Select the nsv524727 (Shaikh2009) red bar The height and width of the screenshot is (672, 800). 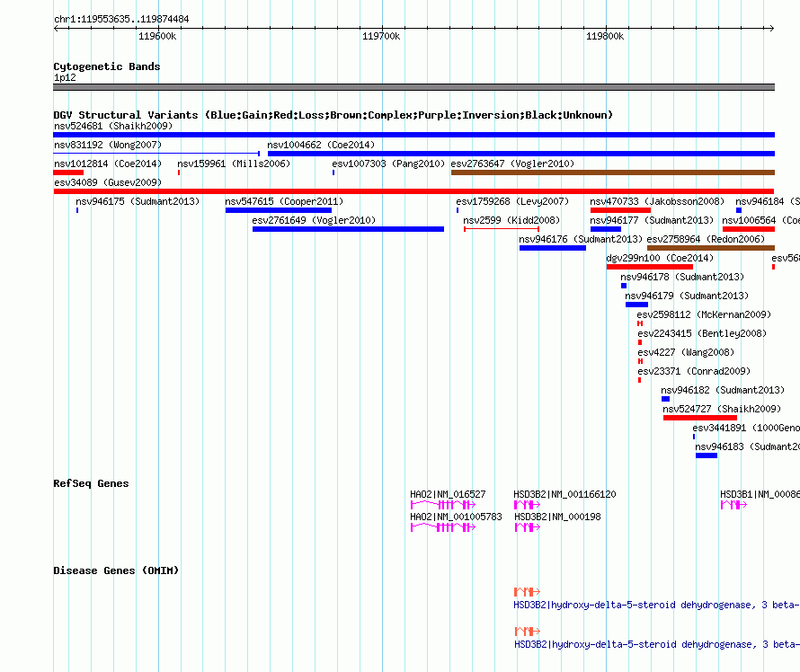click(700, 418)
